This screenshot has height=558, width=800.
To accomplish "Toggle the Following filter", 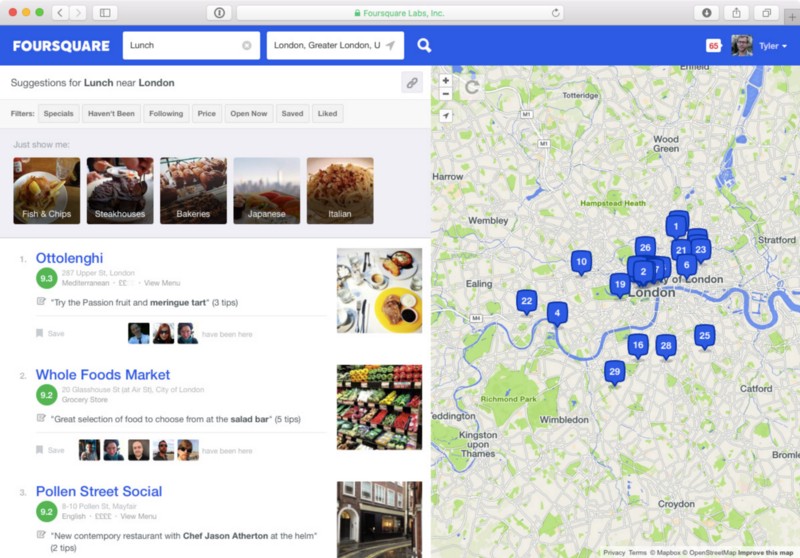I will click(x=166, y=114).
